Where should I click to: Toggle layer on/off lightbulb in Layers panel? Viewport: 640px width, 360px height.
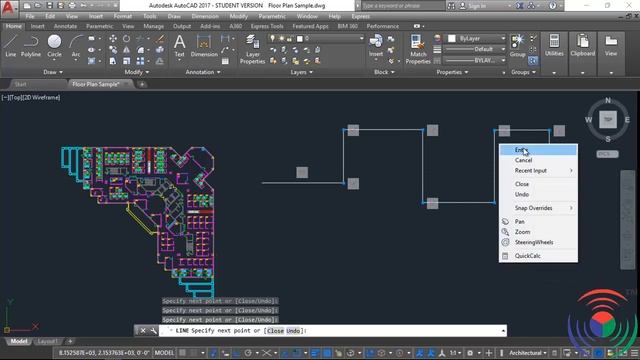[x=272, y=38]
